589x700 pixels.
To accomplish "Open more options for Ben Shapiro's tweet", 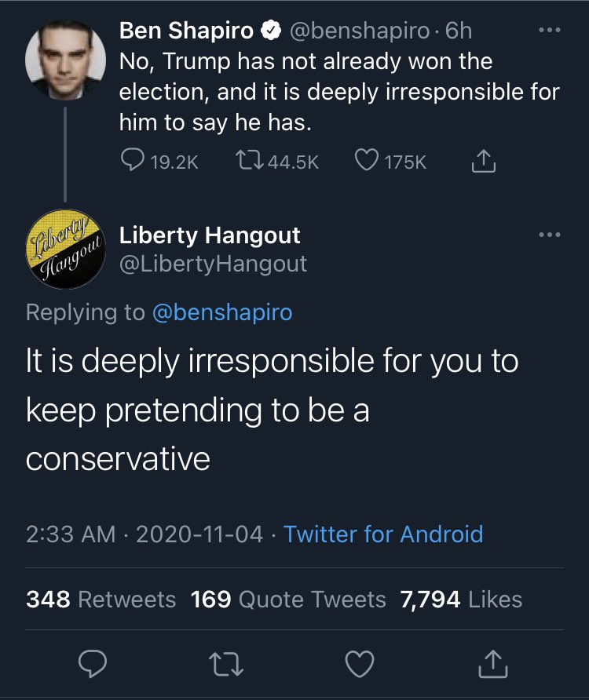I will coord(550,32).
